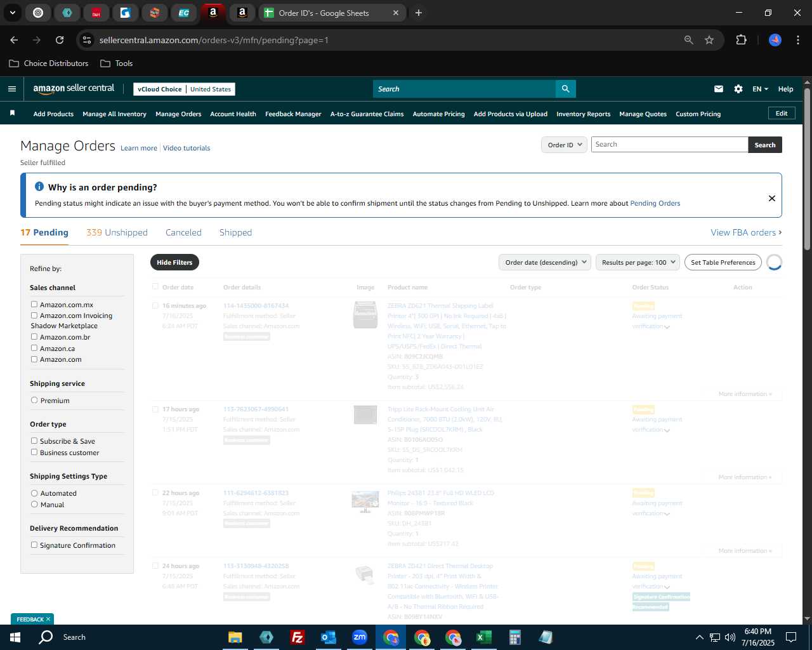
Task: Open the EN language dropdown
Action: 760,89
